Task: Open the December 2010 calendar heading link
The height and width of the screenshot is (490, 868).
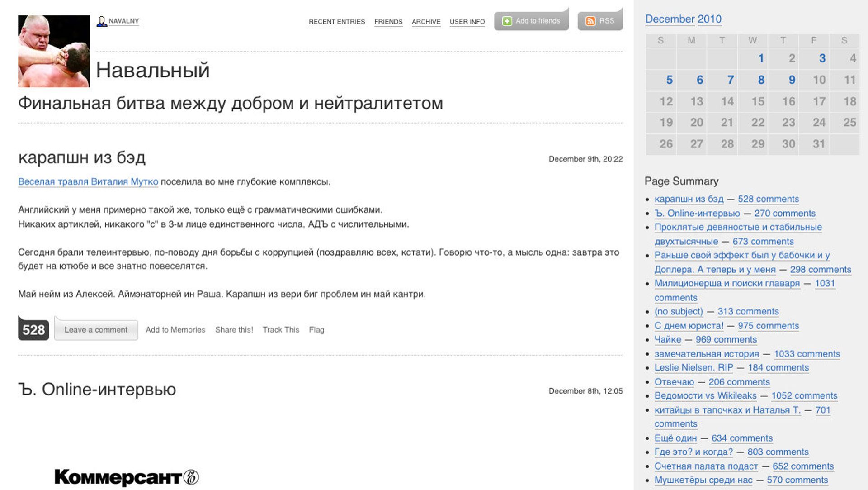Action: coord(683,19)
